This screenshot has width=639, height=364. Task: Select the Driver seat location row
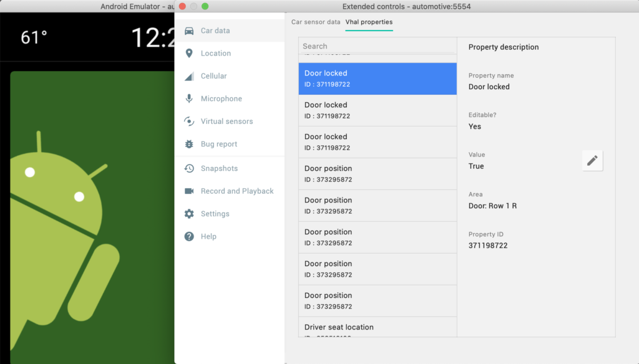point(378,327)
